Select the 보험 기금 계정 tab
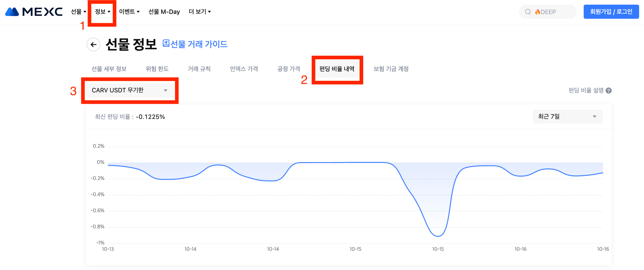Screen dimensions: 644x270 (x=391, y=69)
